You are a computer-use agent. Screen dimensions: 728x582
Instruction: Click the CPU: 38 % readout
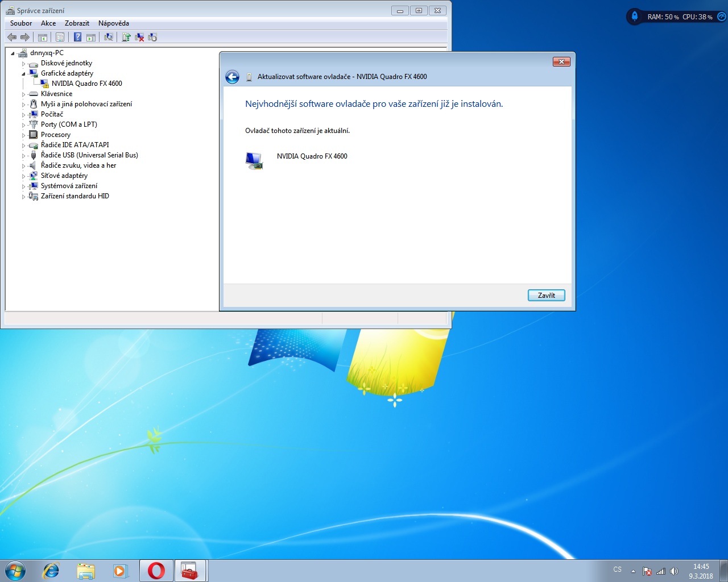point(697,17)
